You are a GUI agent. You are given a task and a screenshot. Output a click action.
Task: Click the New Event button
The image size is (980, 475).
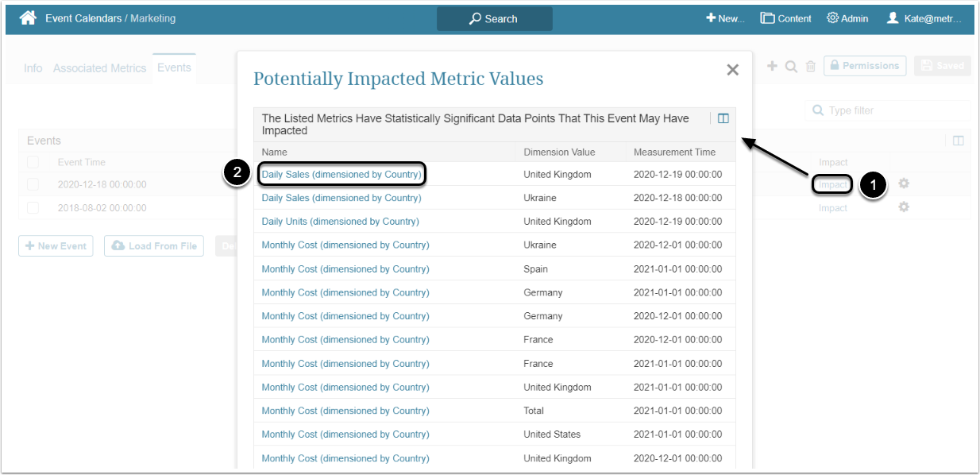pos(56,246)
